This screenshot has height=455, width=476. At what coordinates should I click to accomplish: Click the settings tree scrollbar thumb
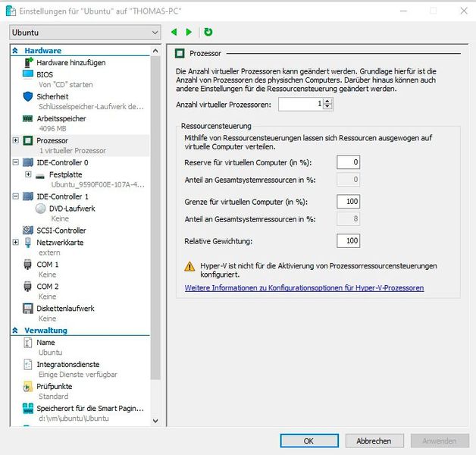(155, 218)
